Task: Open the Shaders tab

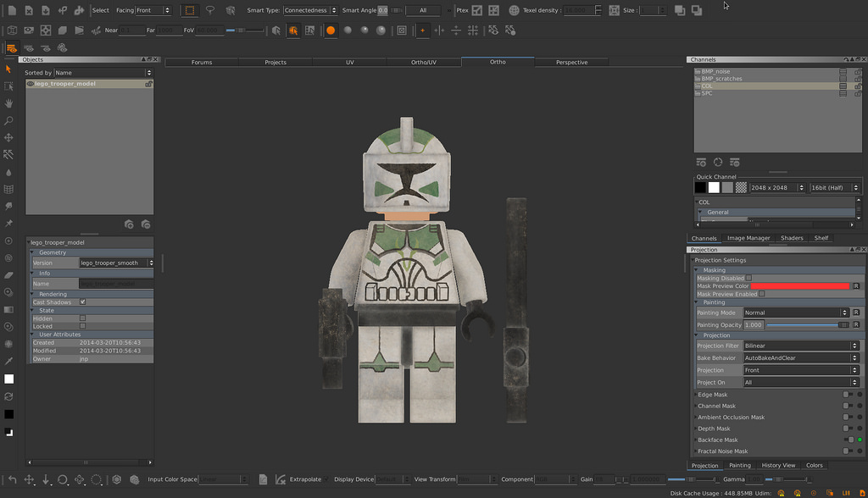Action: pyautogui.click(x=792, y=238)
